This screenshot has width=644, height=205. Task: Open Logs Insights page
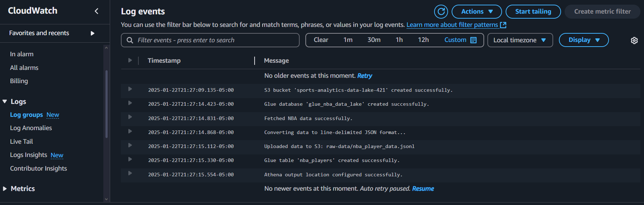point(29,155)
